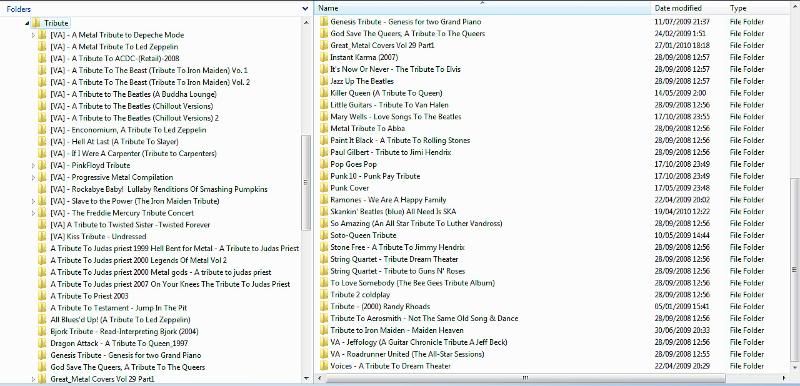
Task: Click folder icon beside Soto-Queen Tribute
Action: coord(323,235)
